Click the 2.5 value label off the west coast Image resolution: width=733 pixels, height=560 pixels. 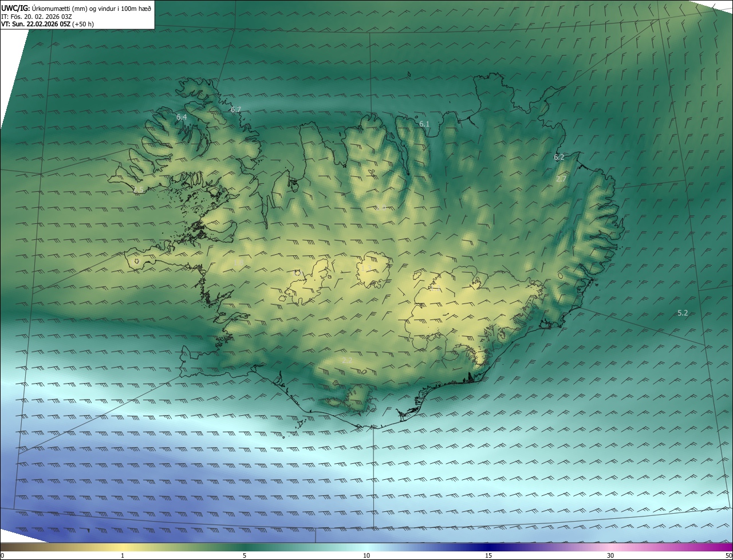pos(139,190)
